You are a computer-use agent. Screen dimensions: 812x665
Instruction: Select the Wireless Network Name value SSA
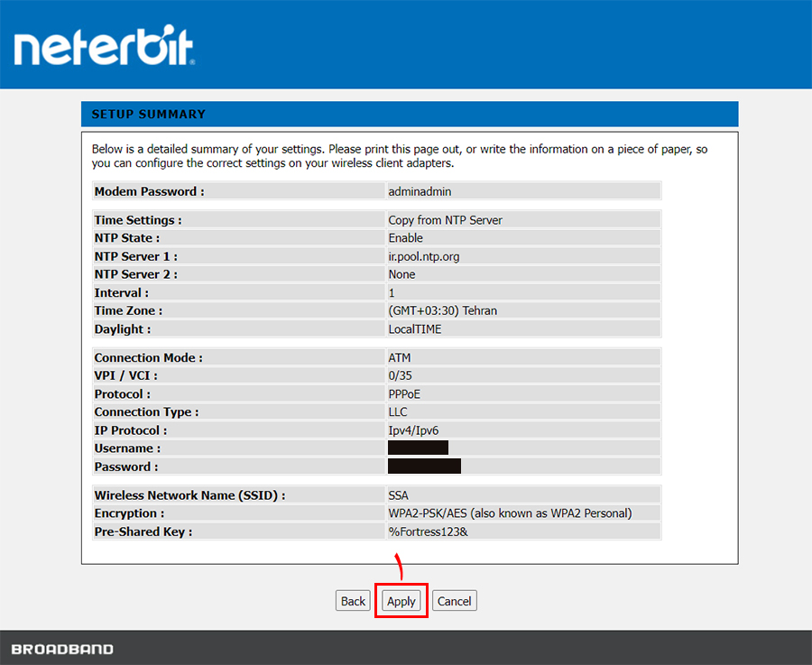(395, 494)
